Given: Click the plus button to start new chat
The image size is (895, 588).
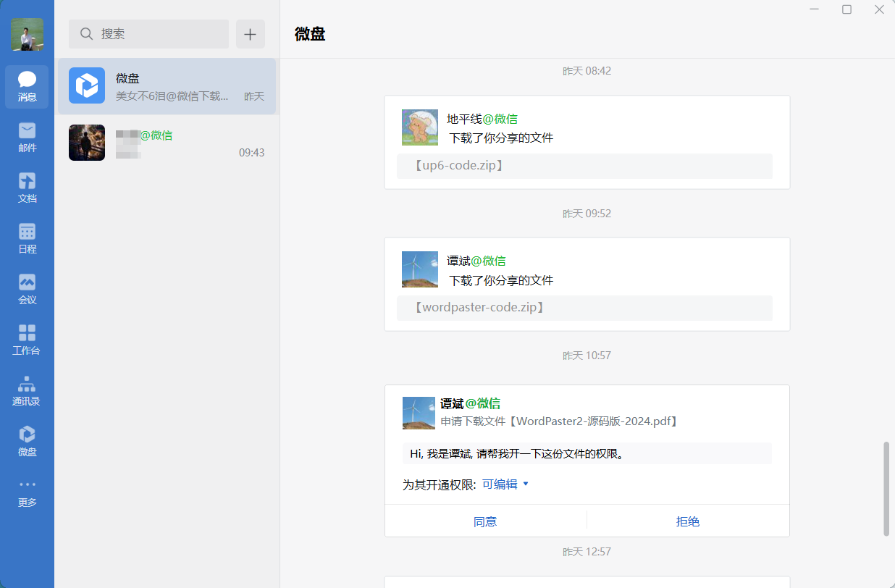Looking at the screenshot, I should click(x=250, y=34).
